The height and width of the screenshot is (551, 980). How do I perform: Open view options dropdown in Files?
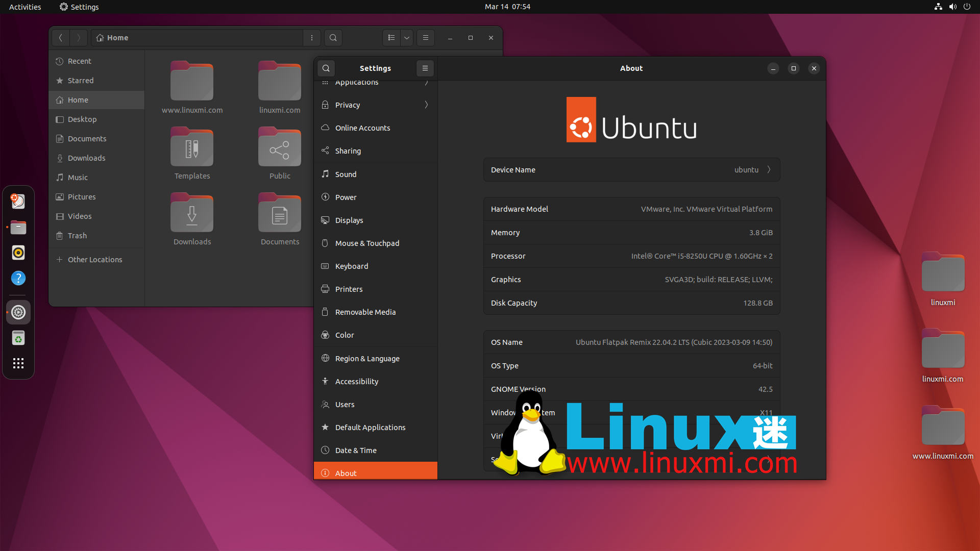(x=407, y=38)
